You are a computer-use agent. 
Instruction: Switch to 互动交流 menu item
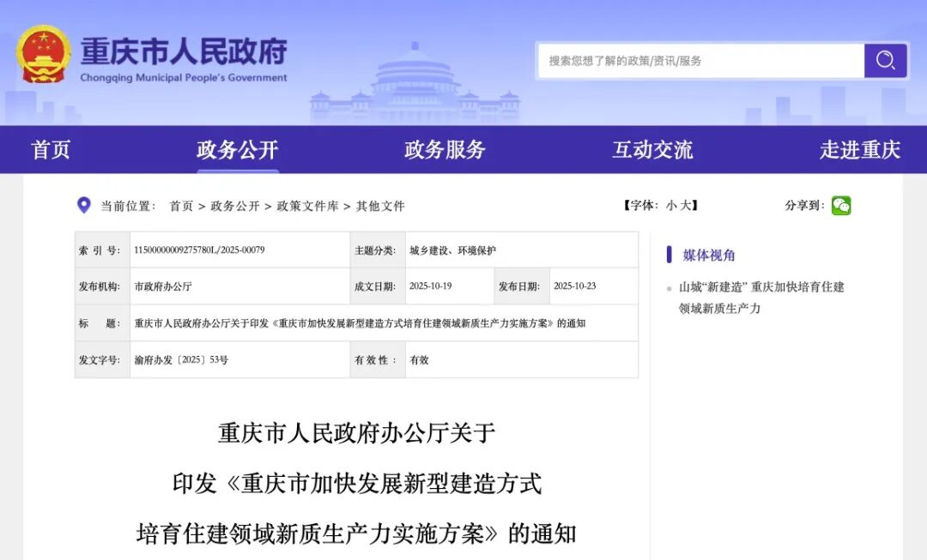tap(652, 150)
